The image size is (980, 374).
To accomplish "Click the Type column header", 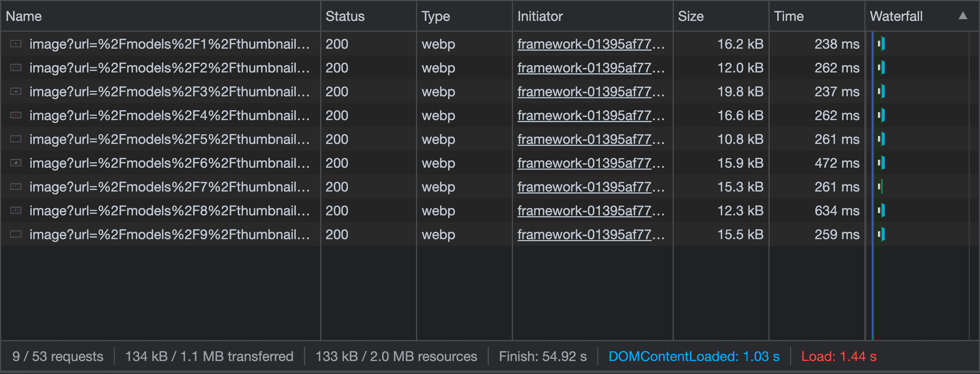I will [435, 16].
